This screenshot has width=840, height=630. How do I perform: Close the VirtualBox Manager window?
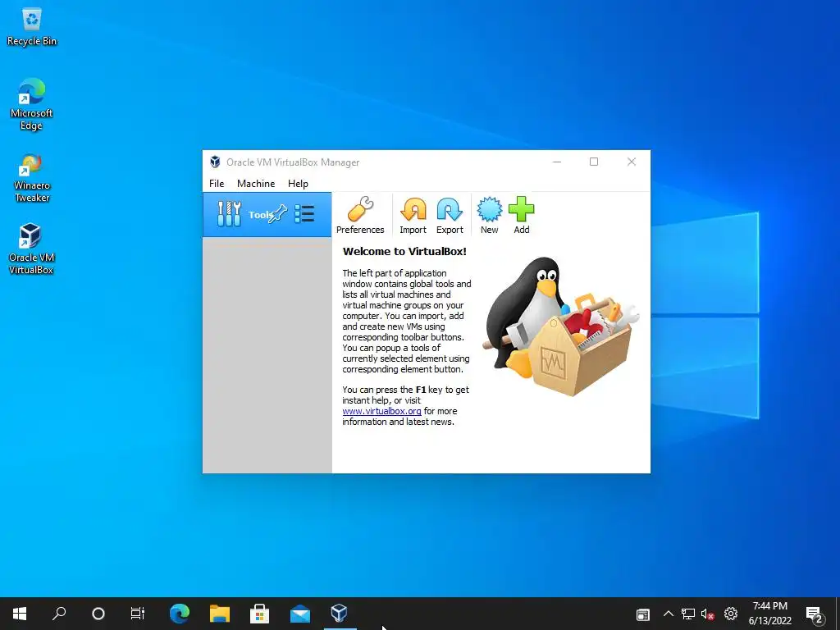(632, 162)
